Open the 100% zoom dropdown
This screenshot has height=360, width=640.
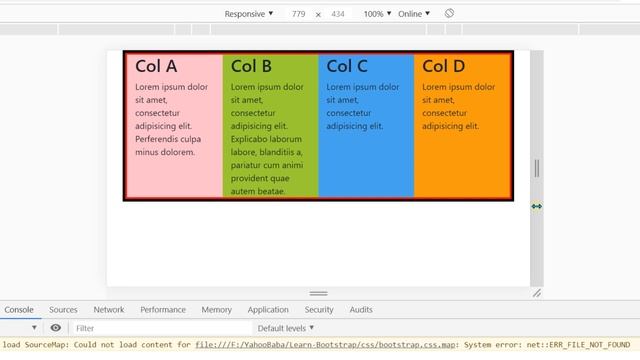378,14
